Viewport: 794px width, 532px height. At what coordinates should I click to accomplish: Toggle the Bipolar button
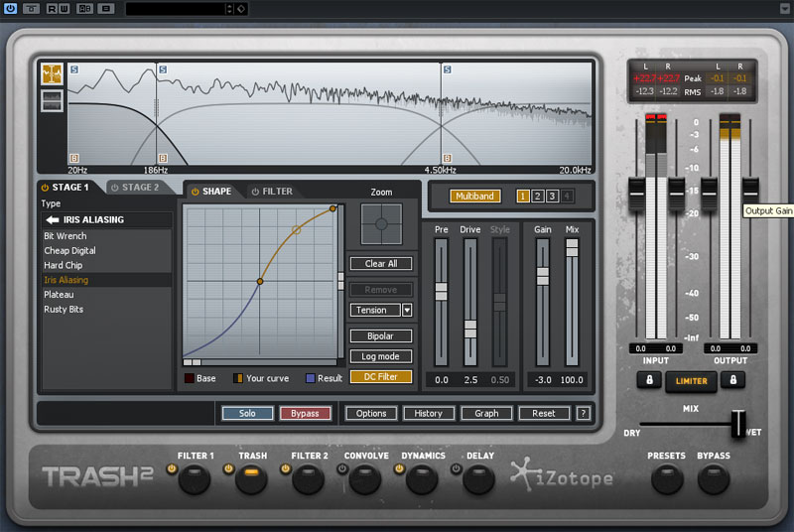click(x=381, y=336)
